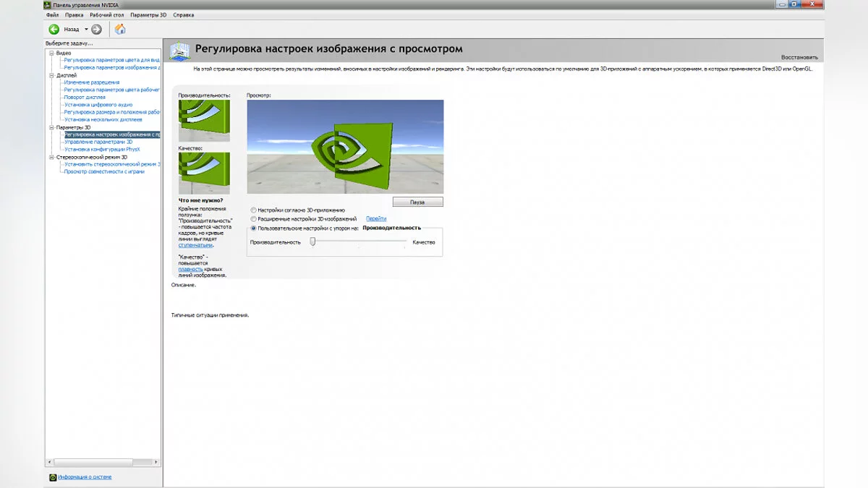Click the NVIDIA title bar icon
Screen dimensions: 868x488
tap(48, 4)
